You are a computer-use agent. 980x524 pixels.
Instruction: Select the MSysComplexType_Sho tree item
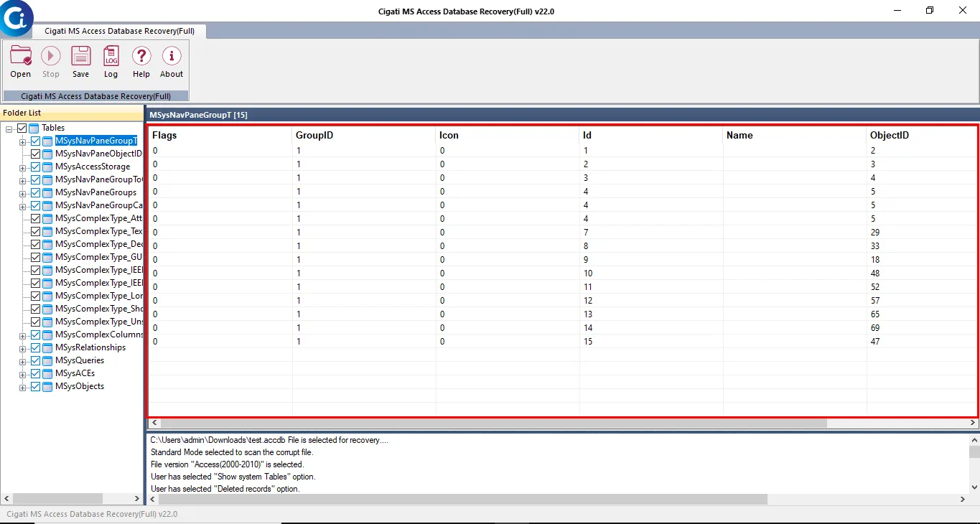[x=99, y=309]
